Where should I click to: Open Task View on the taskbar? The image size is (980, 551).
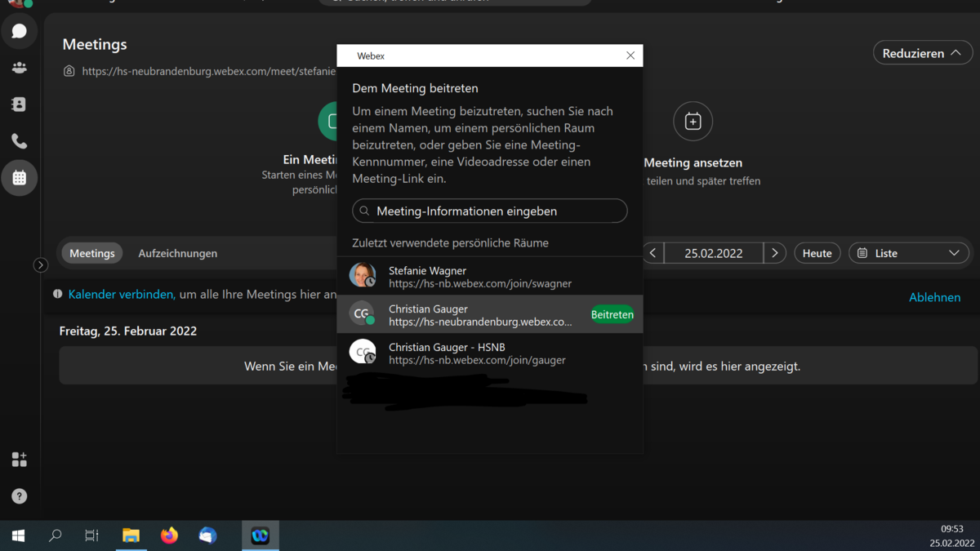coord(91,535)
